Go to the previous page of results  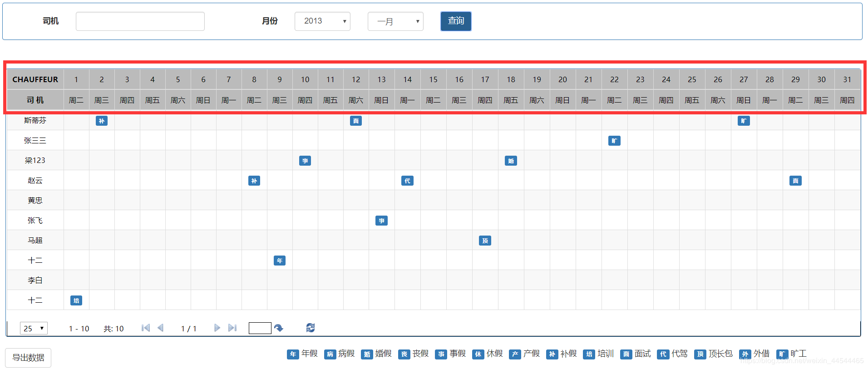click(160, 328)
